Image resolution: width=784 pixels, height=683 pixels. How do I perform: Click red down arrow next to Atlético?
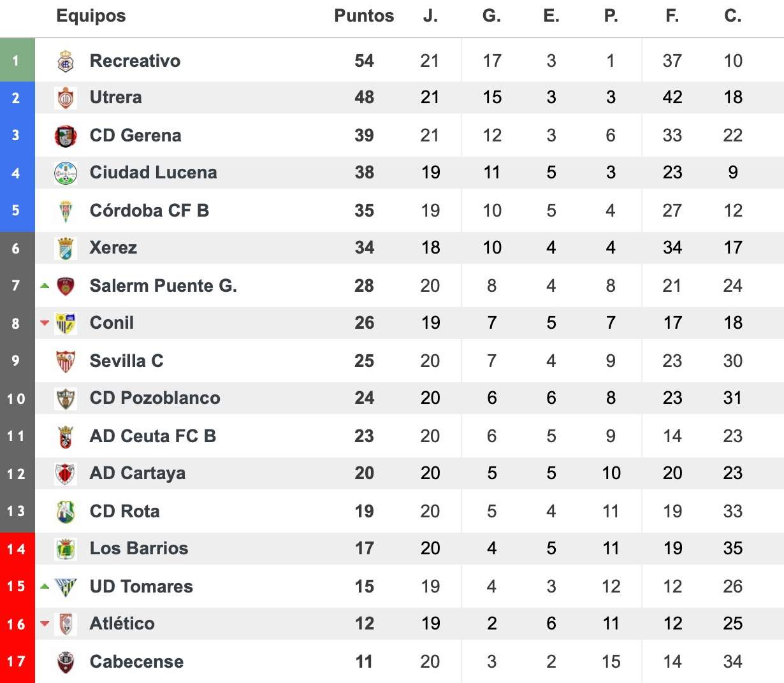45,624
